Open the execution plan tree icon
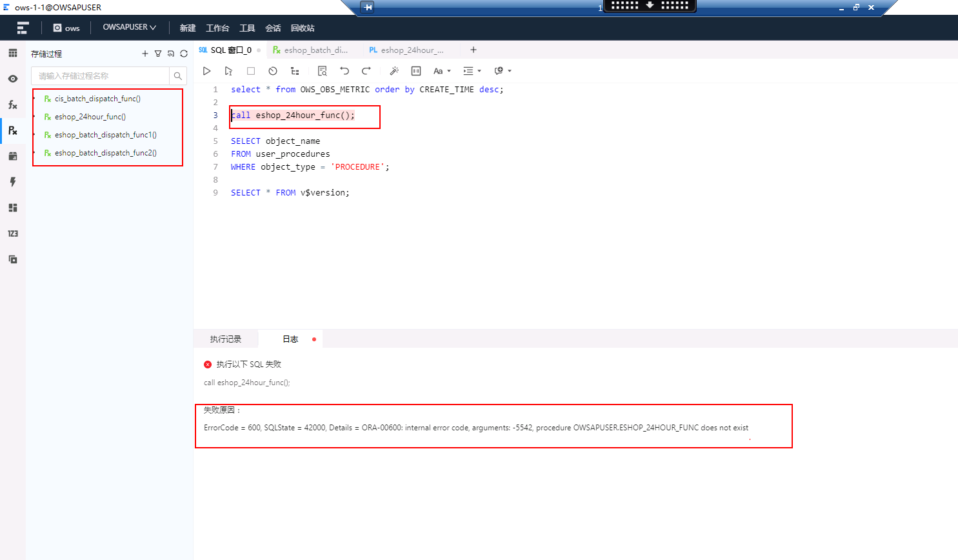 tap(295, 71)
